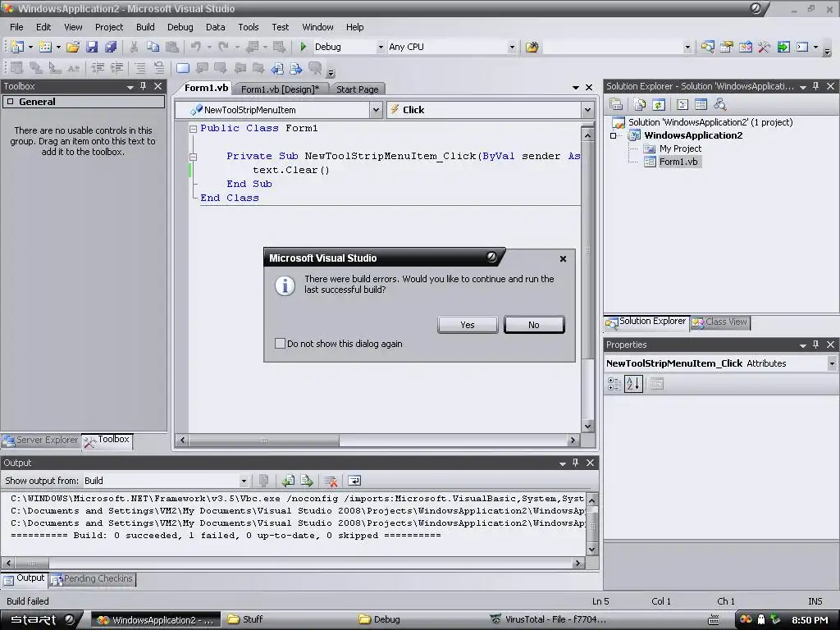Image resolution: width=840 pixels, height=630 pixels.
Task: Check 'Do not show this dialog again'
Action: (280, 344)
